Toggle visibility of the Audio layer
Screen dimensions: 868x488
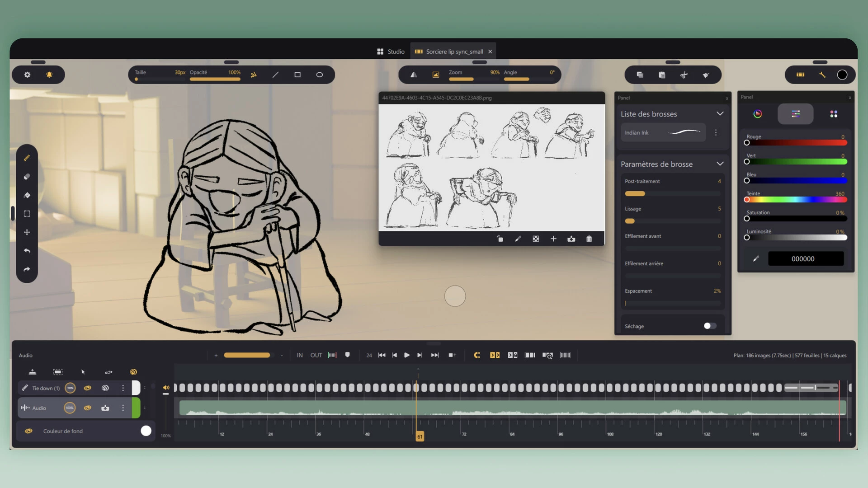(88, 408)
